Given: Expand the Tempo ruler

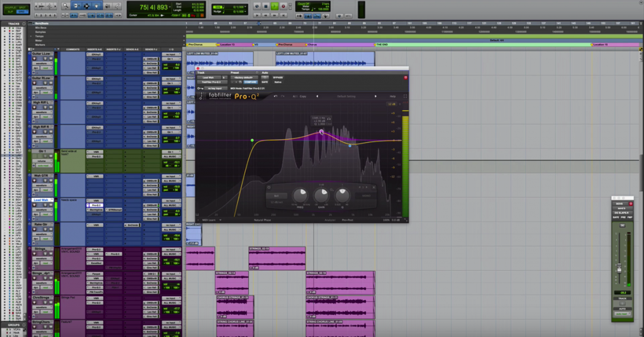Looking at the screenshot, I should 31,36.
